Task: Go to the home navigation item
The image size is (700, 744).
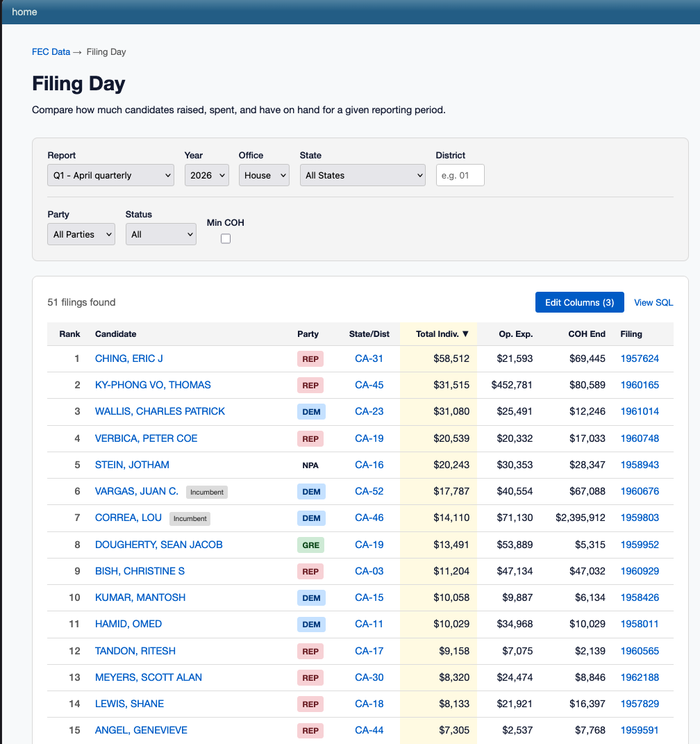Action: tap(24, 12)
